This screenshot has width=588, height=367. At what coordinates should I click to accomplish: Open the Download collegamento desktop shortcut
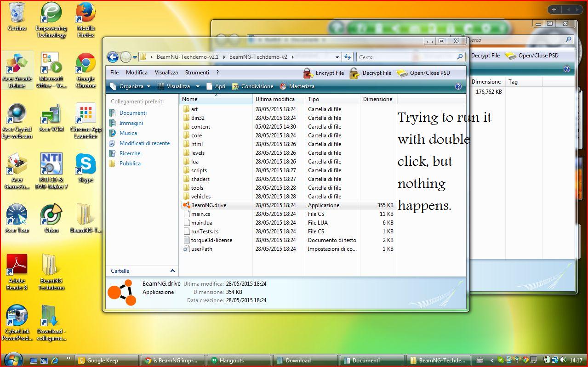51,323
